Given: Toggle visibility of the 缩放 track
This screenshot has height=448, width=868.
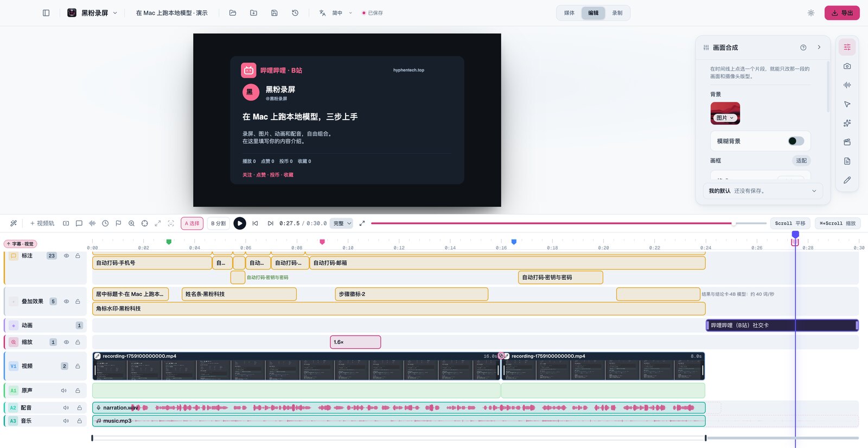Looking at the screenshot, I should coord(66,342).
